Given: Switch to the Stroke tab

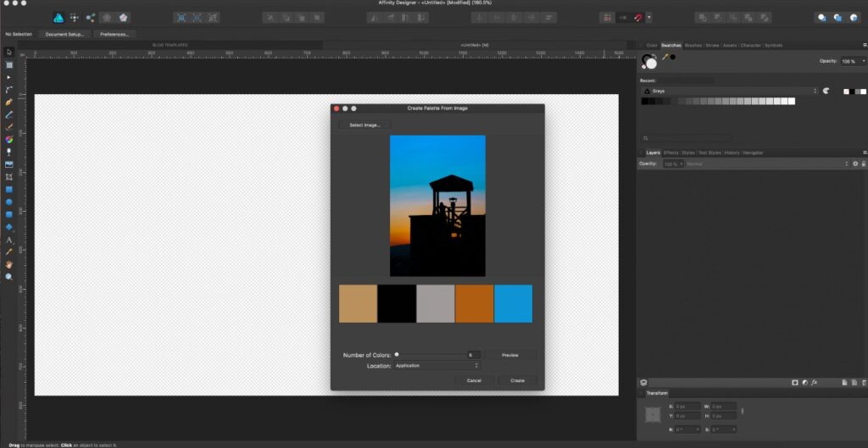Looking at the screenshot, I should [x=712, y=46].
